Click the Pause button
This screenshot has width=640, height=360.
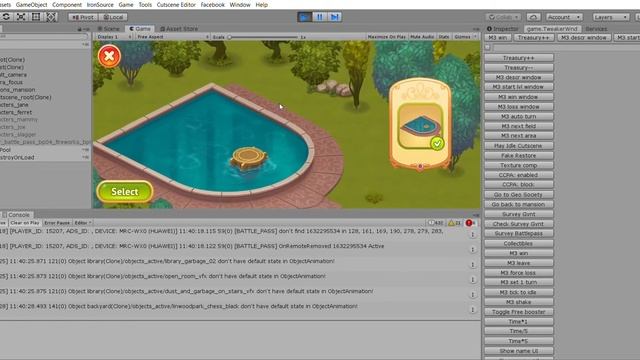click(x=320, y=17)
